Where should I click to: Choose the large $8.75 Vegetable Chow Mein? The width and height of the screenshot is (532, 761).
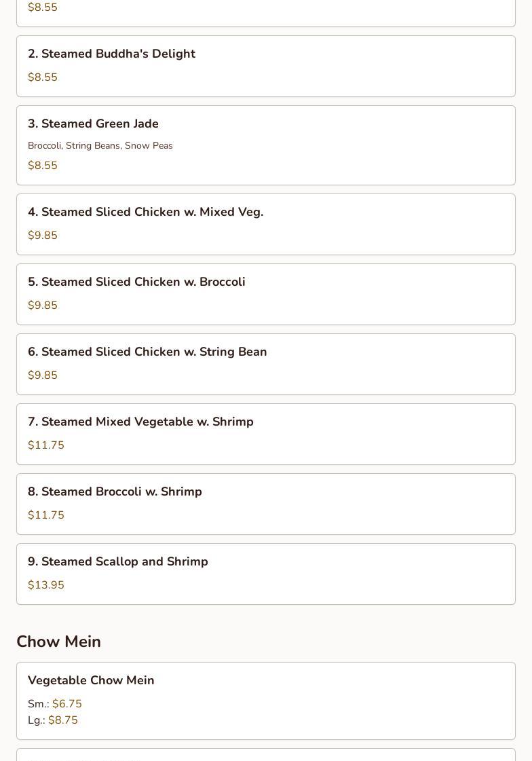click(62, 720)
